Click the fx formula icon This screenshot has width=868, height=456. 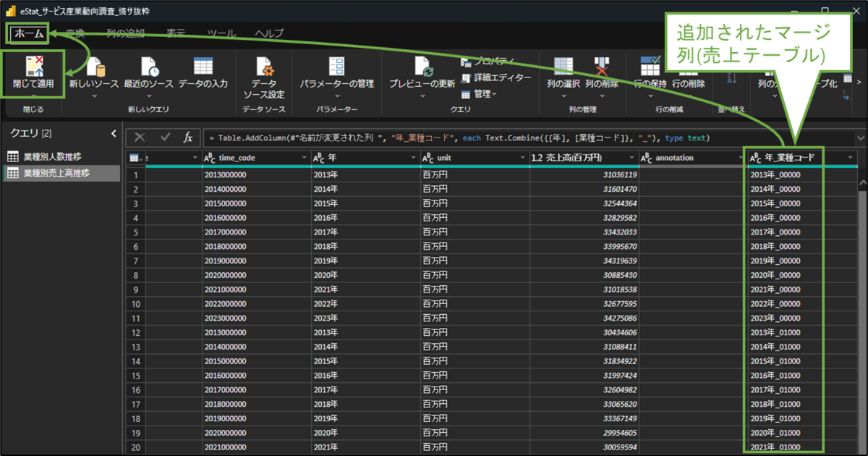[188, 138]
